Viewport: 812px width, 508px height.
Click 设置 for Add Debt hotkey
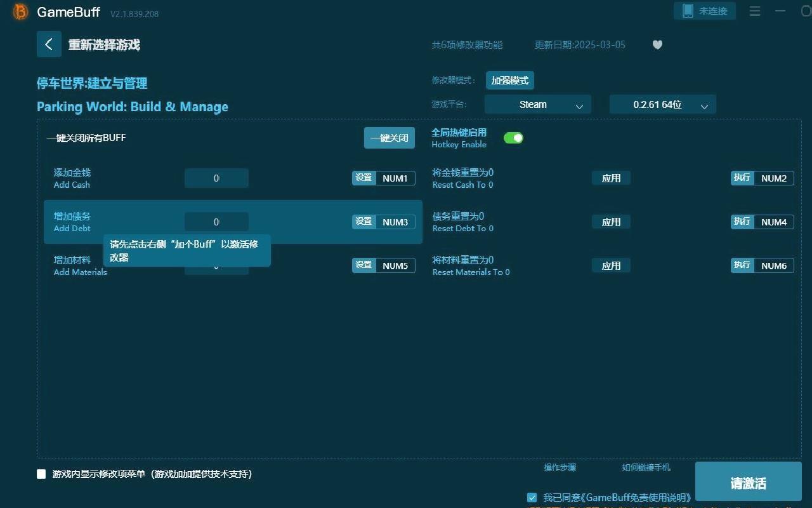363,222
